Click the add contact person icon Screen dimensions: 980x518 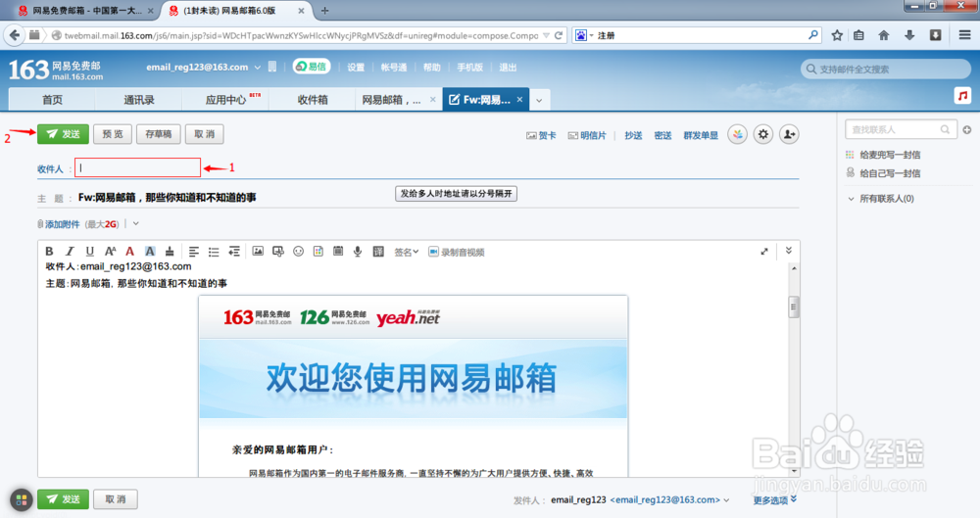click(789, 134)
